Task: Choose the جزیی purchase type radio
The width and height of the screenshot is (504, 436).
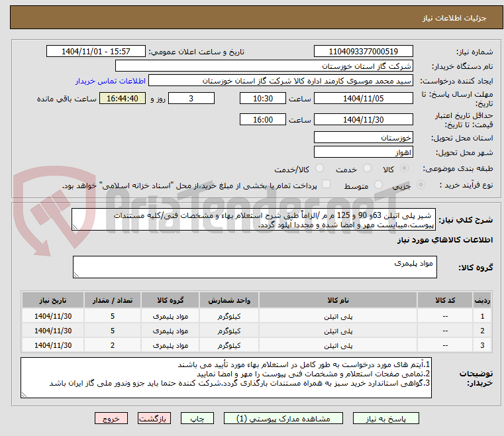Action: 421,185
